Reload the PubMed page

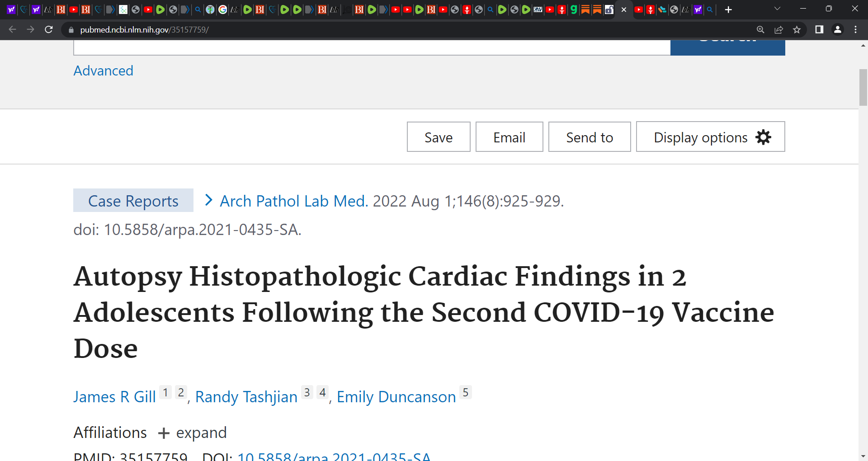49,29
